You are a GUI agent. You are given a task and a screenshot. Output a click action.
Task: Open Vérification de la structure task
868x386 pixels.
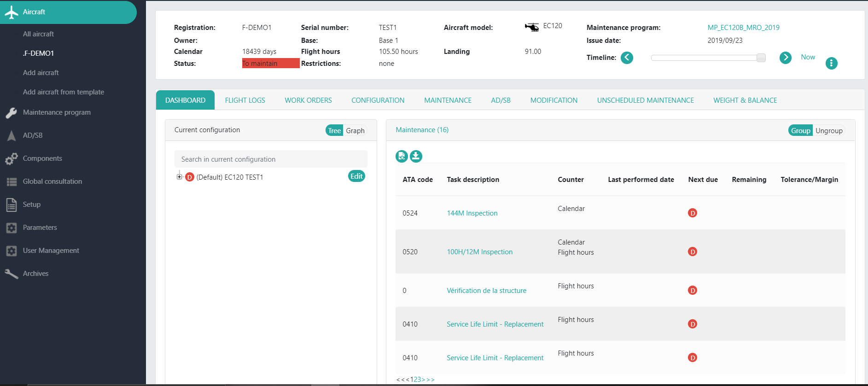click(x=486, y=291)
